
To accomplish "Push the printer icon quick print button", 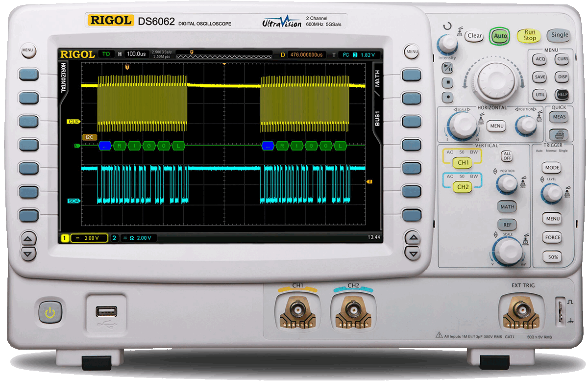I will 558,134.
